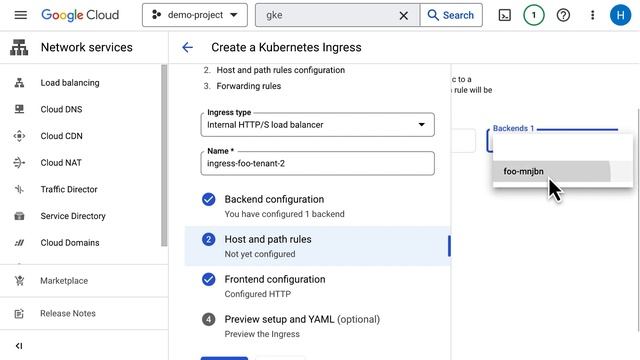
Task: Collapse the sidebar with the arrow icon
Action: pyautogui.click(x=19, y=346)
